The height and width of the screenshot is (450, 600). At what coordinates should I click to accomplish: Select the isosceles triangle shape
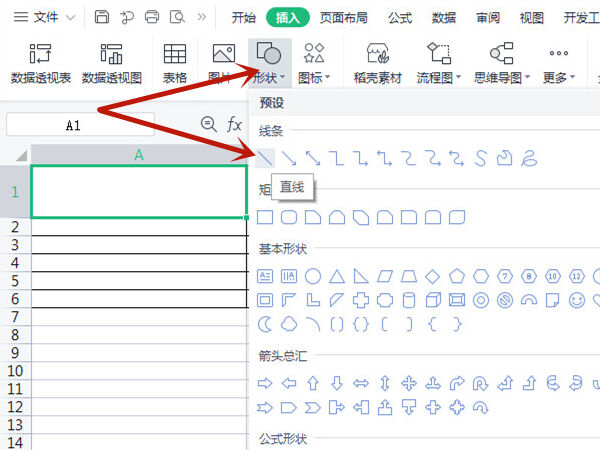(337, 276)
